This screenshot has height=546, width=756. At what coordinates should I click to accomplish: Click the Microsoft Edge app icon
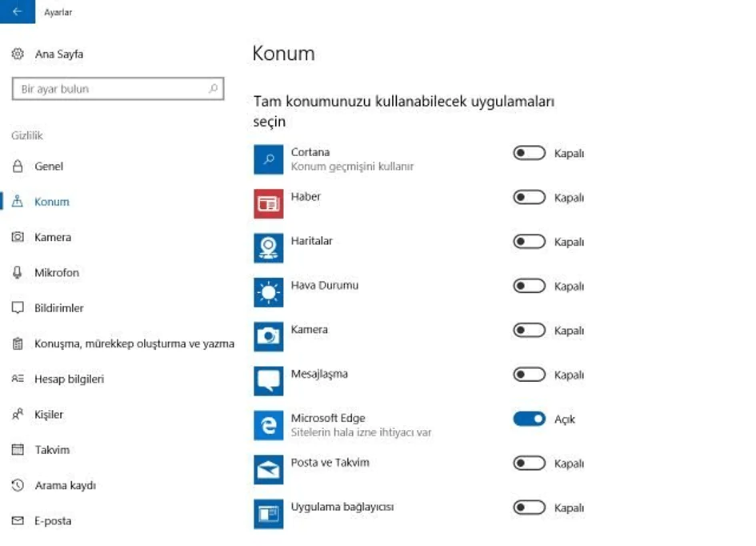[268, 425]
